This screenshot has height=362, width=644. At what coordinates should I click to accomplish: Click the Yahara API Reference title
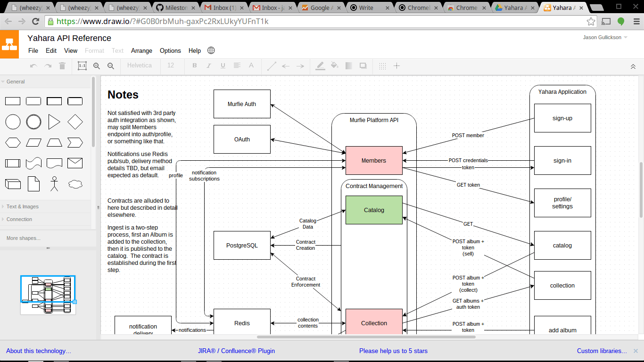click(x=69, y=38)
